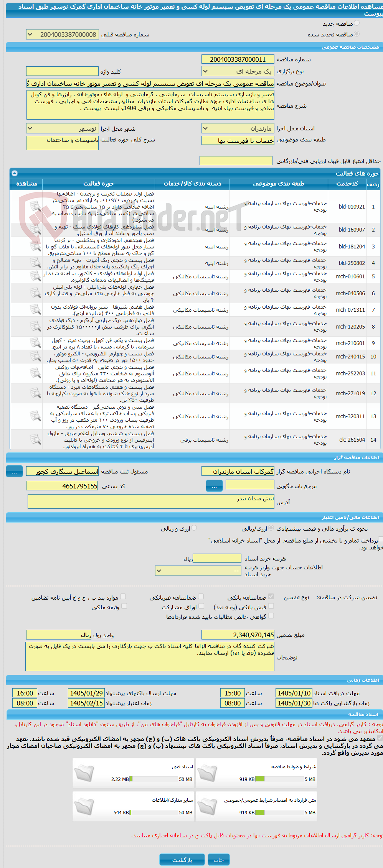Click ellipsis button beside مرجع پاسخگویی

click(214, 486)
